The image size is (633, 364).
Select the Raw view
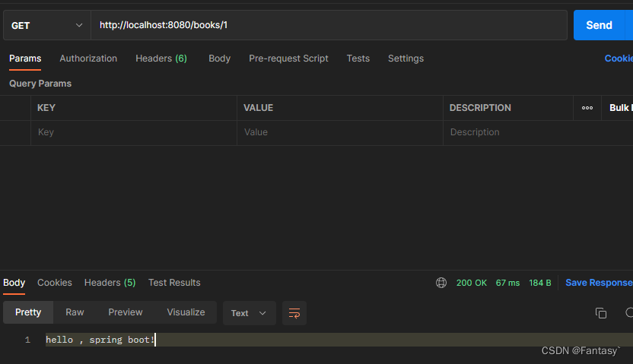[75, 312]
